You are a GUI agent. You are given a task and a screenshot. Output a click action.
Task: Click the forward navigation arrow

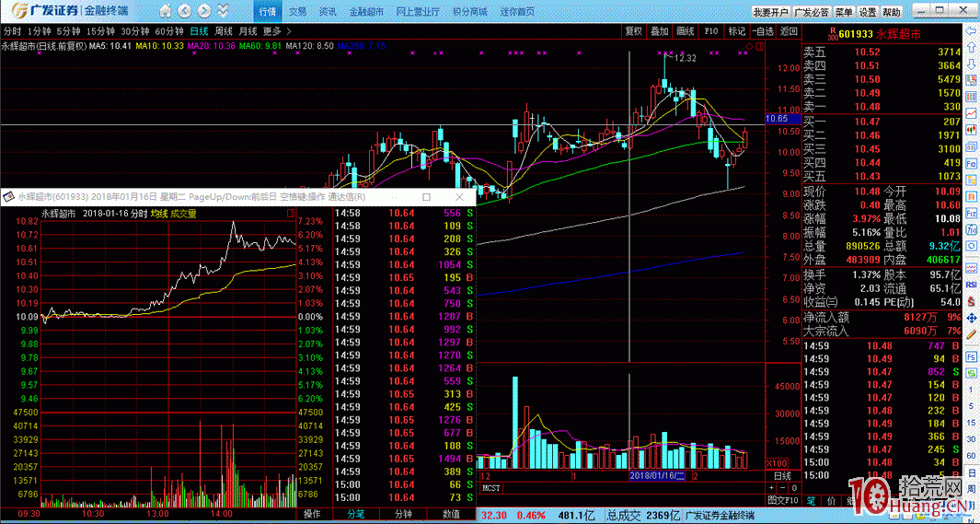204,11
